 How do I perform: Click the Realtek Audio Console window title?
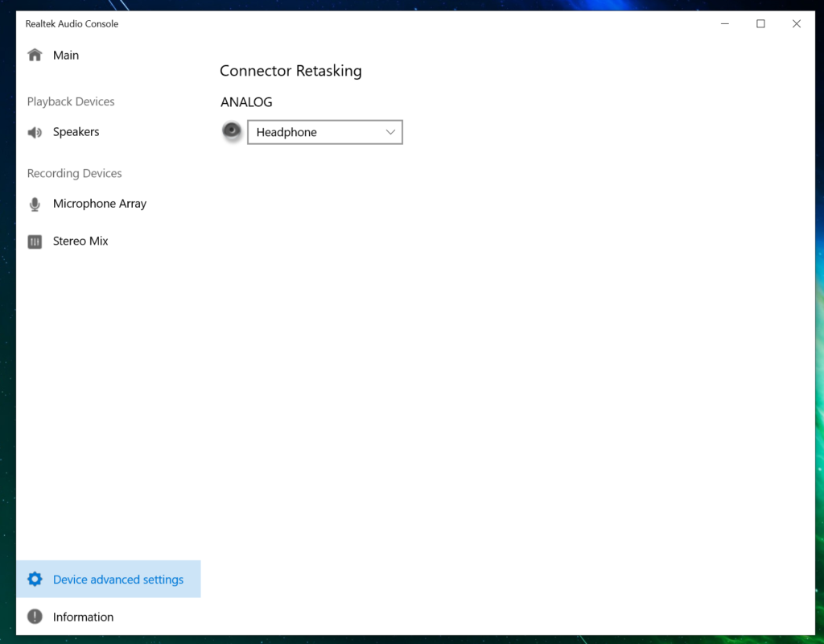pos(72,23)
